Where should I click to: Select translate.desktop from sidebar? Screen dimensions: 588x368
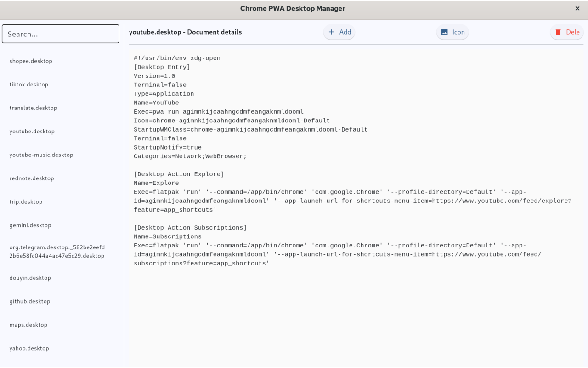(x=33, y=108)
